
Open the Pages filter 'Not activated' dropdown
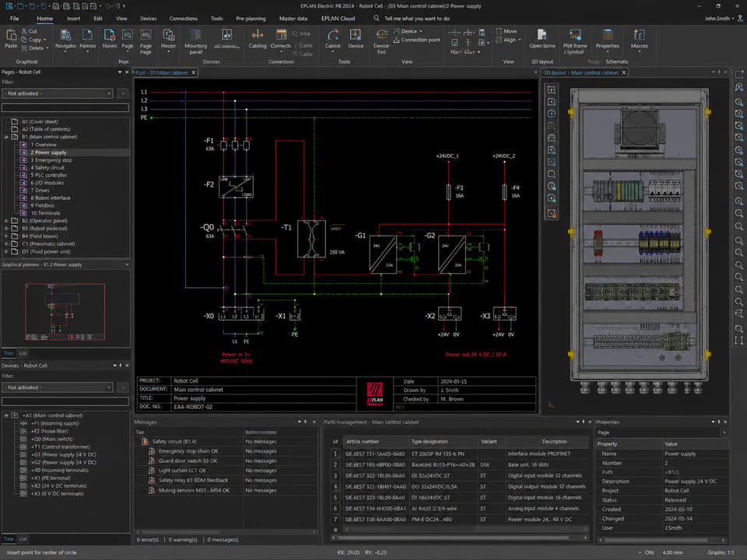[x=58, y=93]
